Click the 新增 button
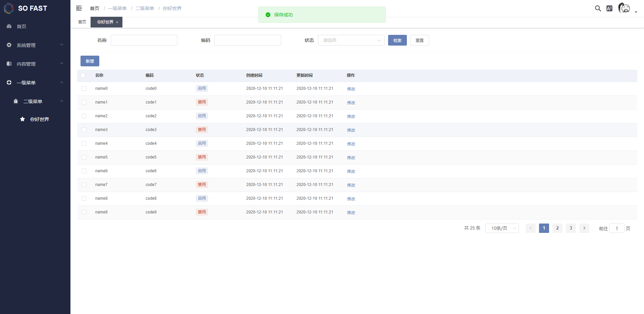Viewport: 644px width, 314px height. (90, 61)
